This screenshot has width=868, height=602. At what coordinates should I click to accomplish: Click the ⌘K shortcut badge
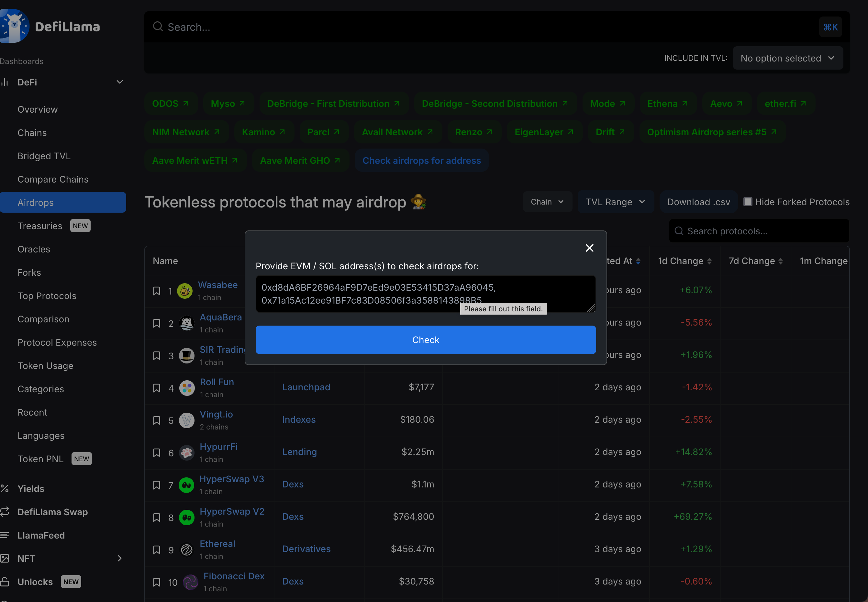(830, 27)
